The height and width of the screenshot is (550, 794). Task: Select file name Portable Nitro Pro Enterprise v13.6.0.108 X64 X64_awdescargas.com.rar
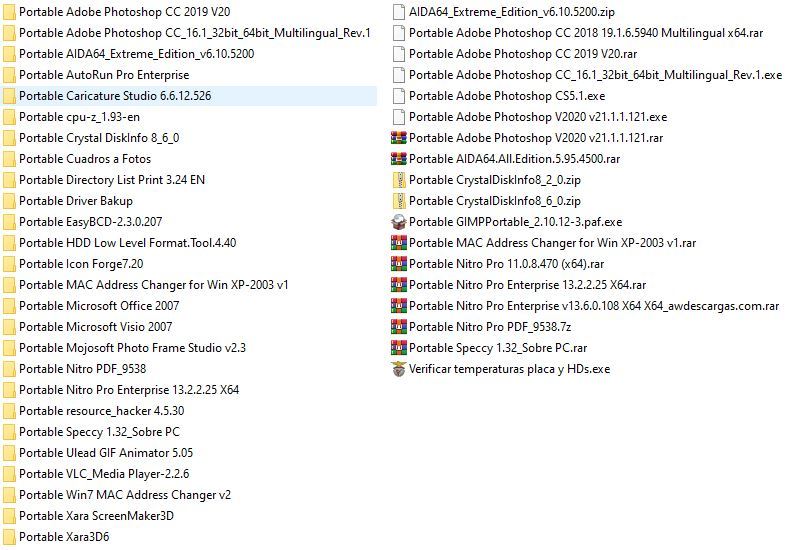tap(594, 306)
